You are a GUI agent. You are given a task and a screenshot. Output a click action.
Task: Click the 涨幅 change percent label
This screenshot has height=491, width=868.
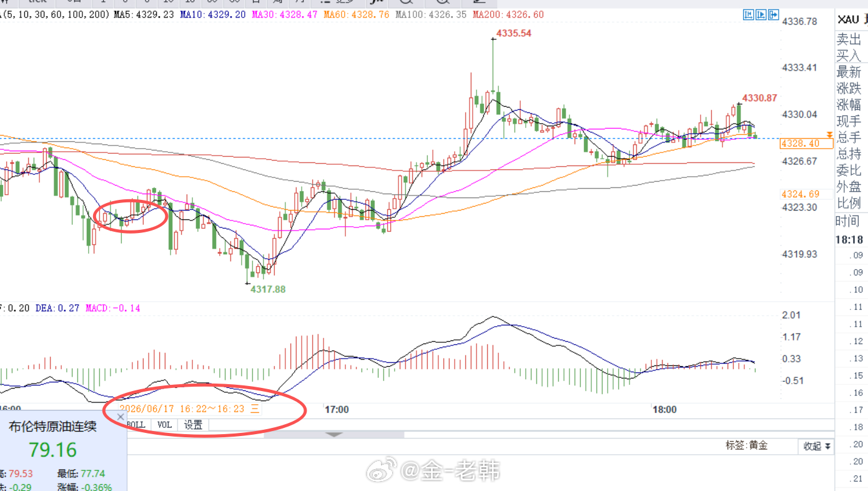coord(849,104)
